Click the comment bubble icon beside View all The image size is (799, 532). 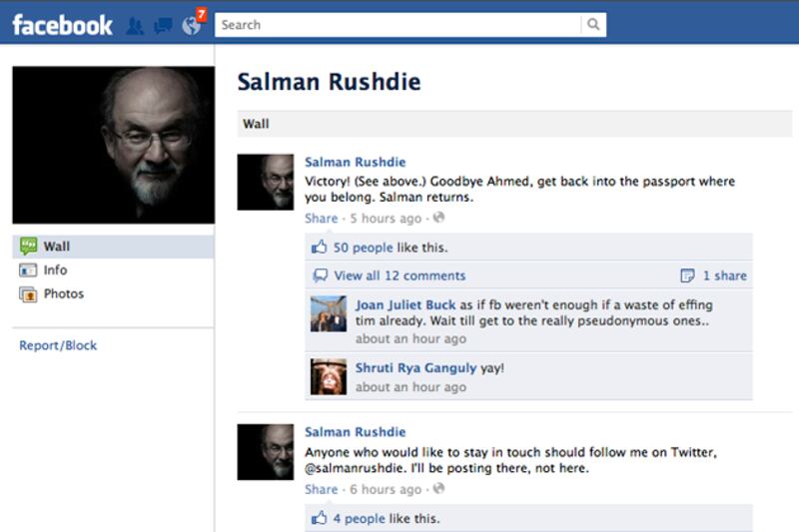coord(320,275)
